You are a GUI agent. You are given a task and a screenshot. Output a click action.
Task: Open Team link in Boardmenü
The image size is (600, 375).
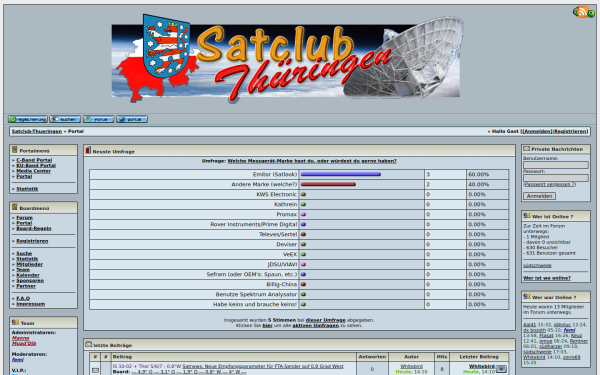[x=23, y=269]
